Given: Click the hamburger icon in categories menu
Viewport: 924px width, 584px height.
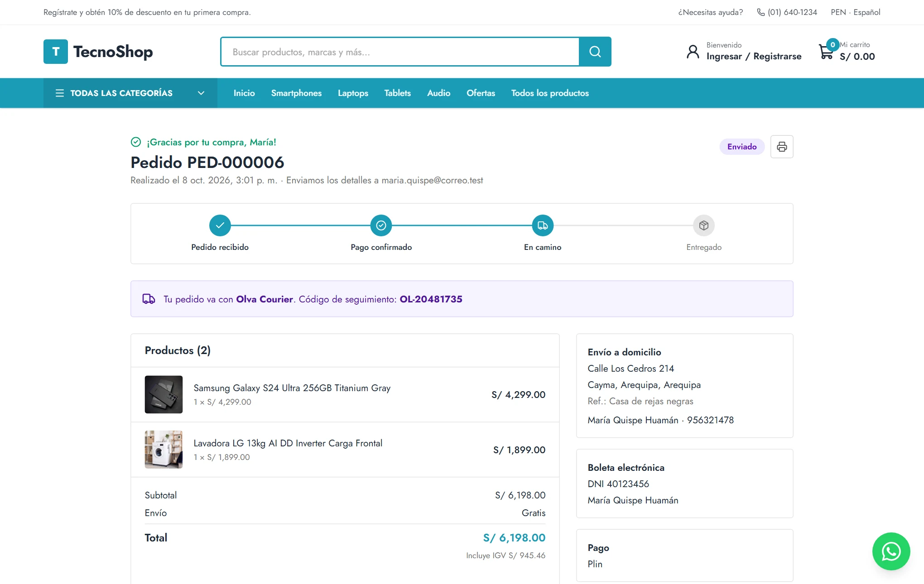Looking at the screenshot, I should coord(60,93).
